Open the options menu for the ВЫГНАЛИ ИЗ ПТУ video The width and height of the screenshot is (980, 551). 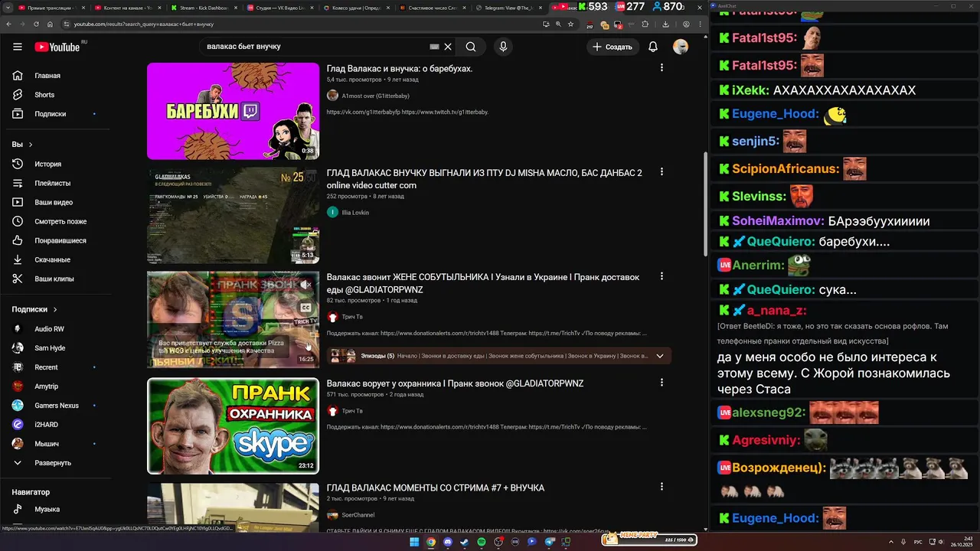click(x=662, y=172)
